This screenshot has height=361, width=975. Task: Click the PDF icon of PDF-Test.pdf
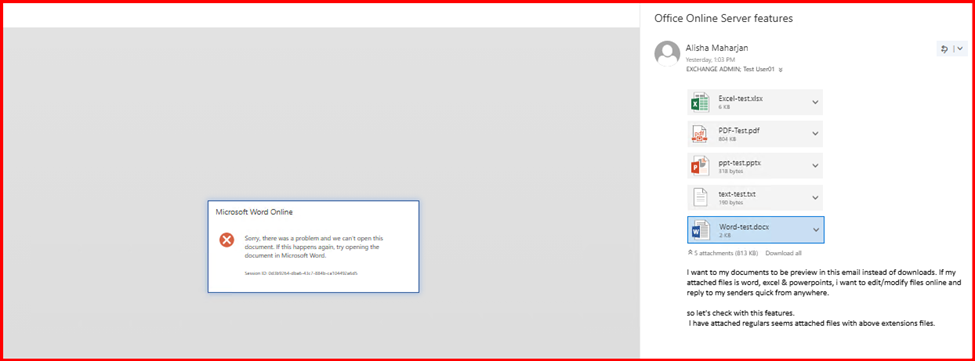pyautogui.click(x=700, y=134)
